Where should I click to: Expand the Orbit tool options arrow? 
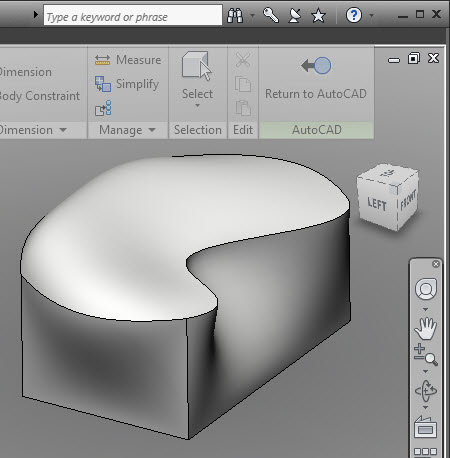point(426,407)
